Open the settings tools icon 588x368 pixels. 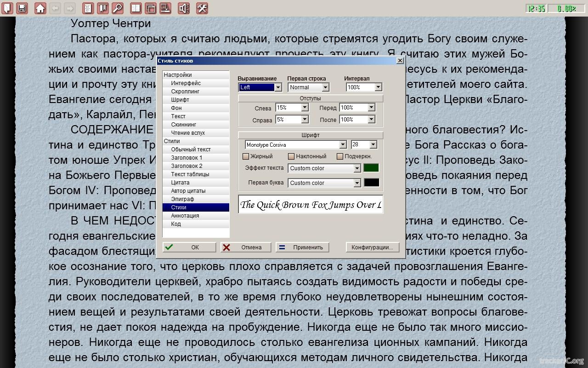click(x=202, y=8)
